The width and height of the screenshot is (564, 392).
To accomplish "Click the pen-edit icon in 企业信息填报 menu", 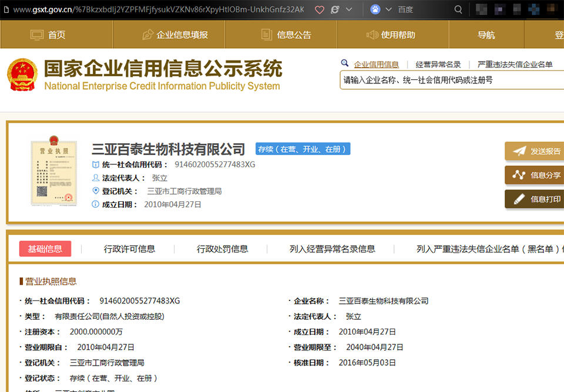I will 148,35.
